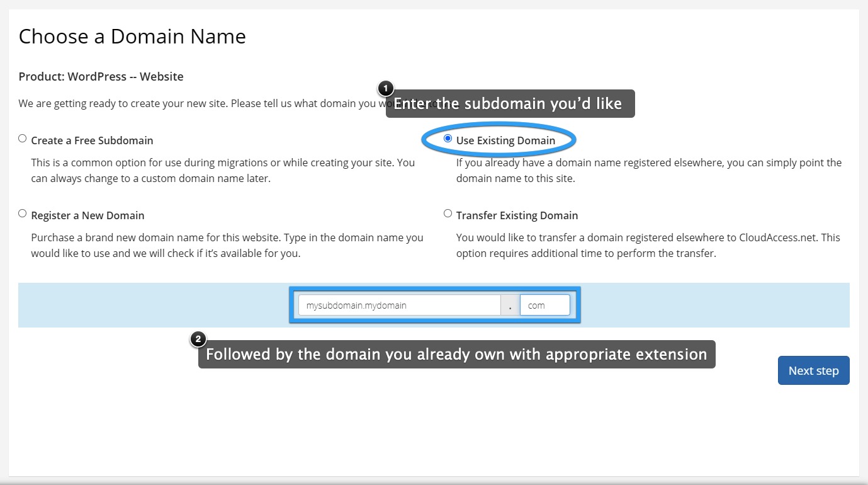Click the number 1 annotation badge

click(x=385, y=88)
